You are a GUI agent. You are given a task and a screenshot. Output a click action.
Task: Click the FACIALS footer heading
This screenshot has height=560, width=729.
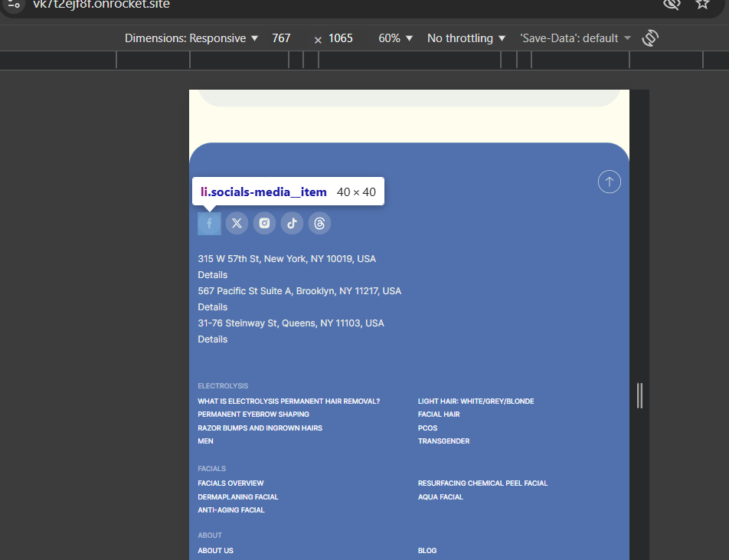click(211, 469)
